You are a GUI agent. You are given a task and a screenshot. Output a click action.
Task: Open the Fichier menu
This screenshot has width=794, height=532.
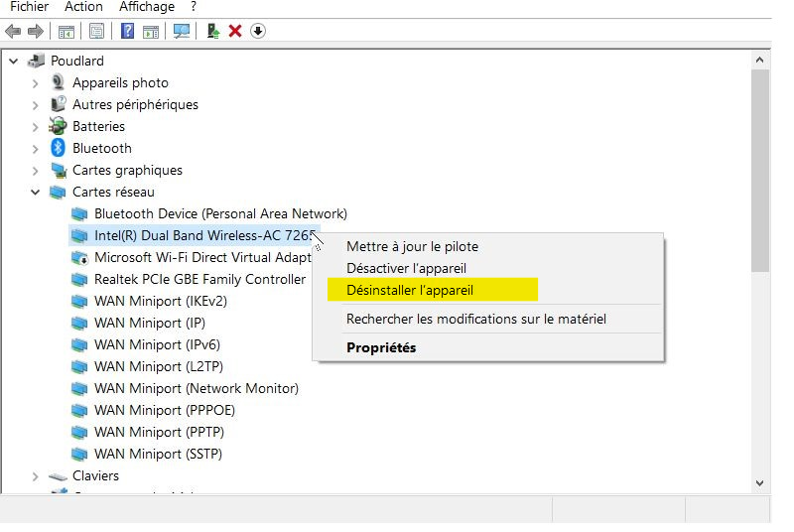(30, 7)
